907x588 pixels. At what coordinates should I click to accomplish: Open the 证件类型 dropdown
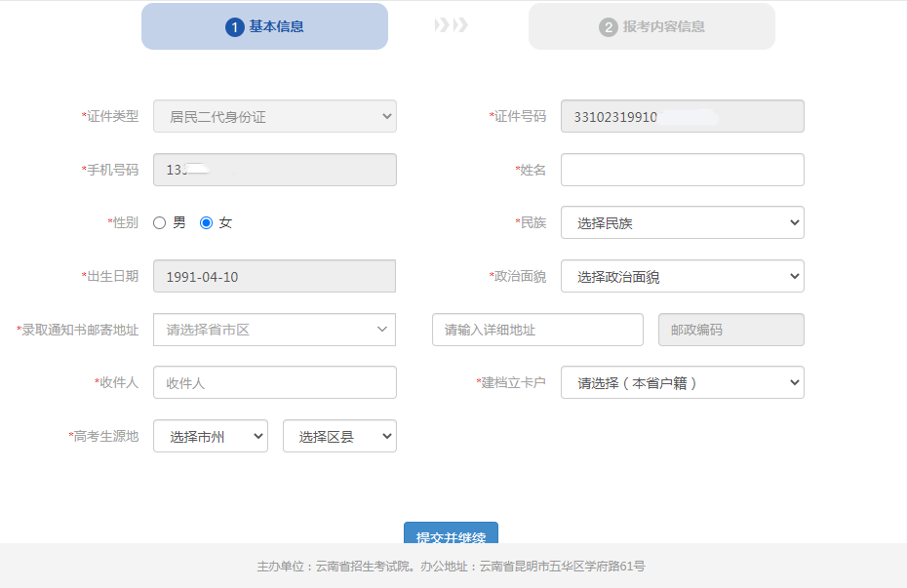(x=274, y=116)
